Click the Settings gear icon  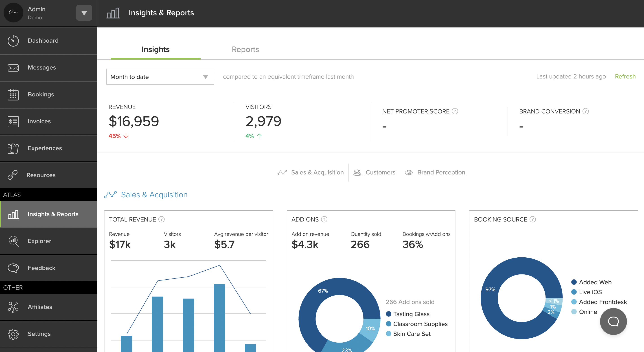pyautogui.click(x=13, y=334)
